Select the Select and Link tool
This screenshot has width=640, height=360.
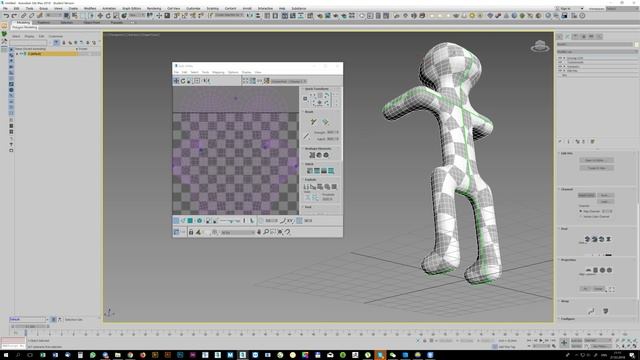(x=24, y=16)
